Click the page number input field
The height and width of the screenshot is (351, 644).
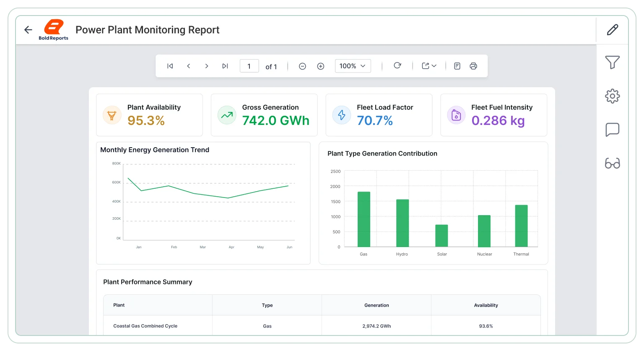pos(249,66)
